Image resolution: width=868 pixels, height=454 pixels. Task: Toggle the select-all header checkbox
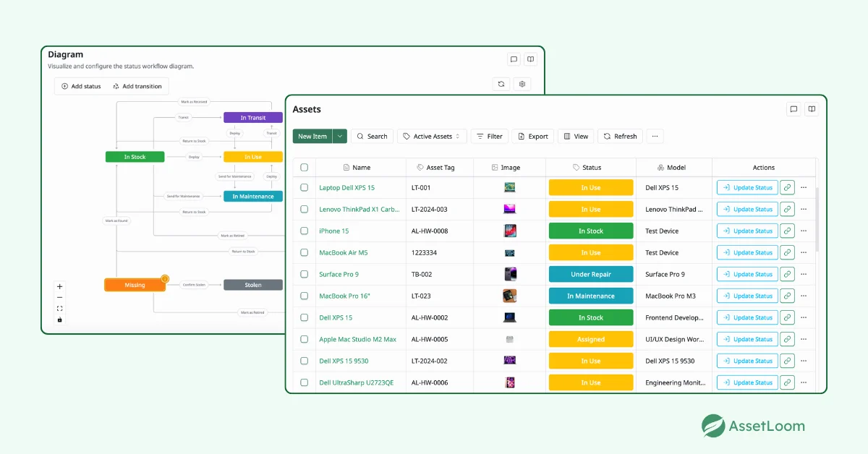(305, 167)
